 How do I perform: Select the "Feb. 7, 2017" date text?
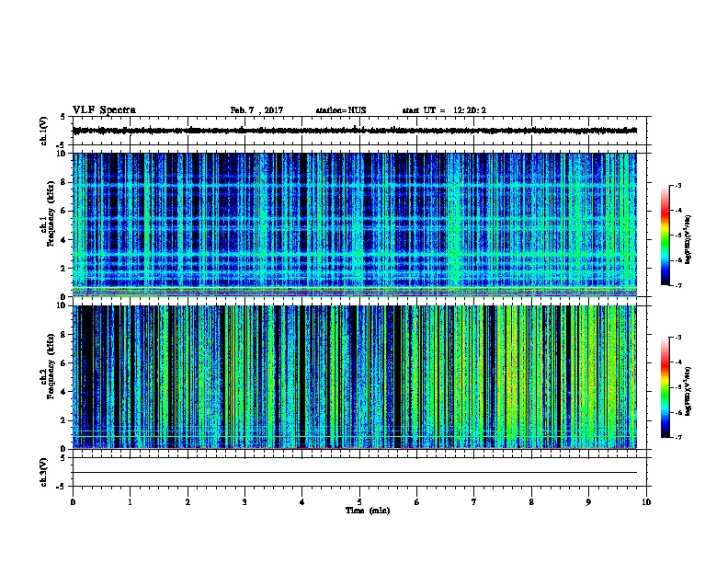pos(256,110)
